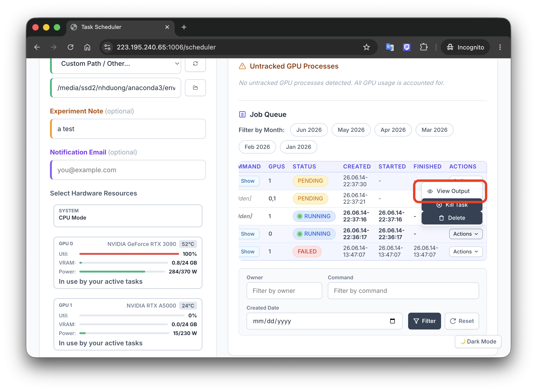Open Actions dropdown for the FAILED job

click(466, 252)
